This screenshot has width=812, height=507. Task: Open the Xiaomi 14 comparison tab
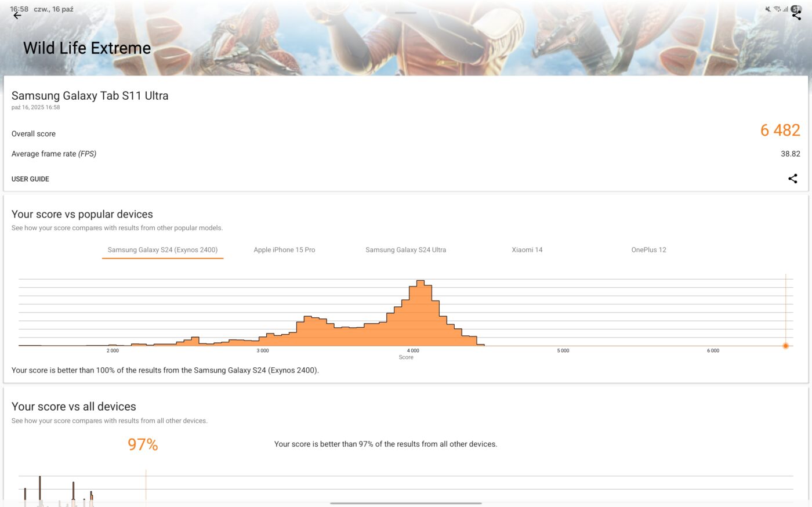(x=527, y=250)
